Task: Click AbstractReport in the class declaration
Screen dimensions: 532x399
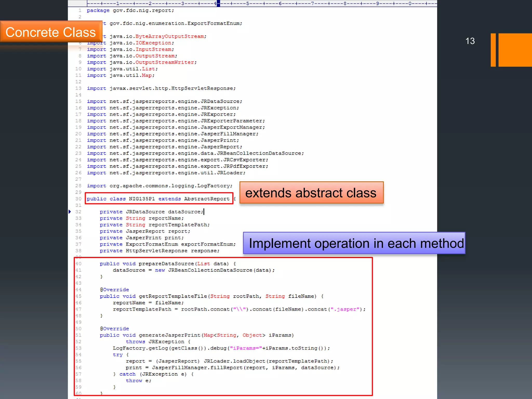Action: (x=207, y=199)
